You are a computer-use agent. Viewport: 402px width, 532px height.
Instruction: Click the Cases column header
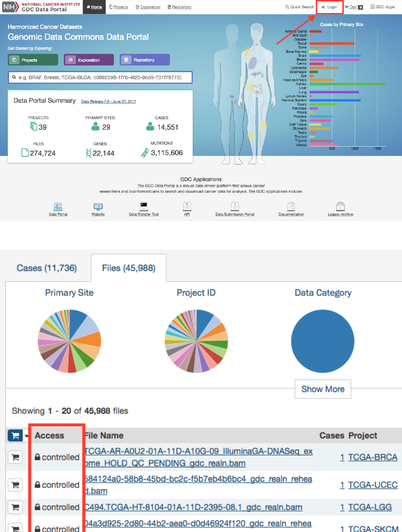click(332, 435)
